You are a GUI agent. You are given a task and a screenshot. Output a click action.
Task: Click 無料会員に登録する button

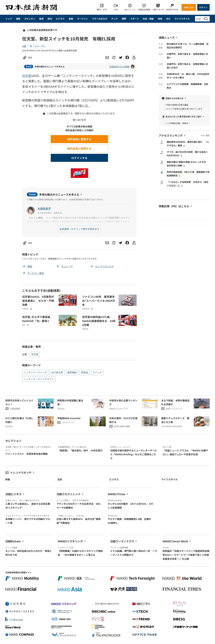pyautogui.click(x=79, y=148)
